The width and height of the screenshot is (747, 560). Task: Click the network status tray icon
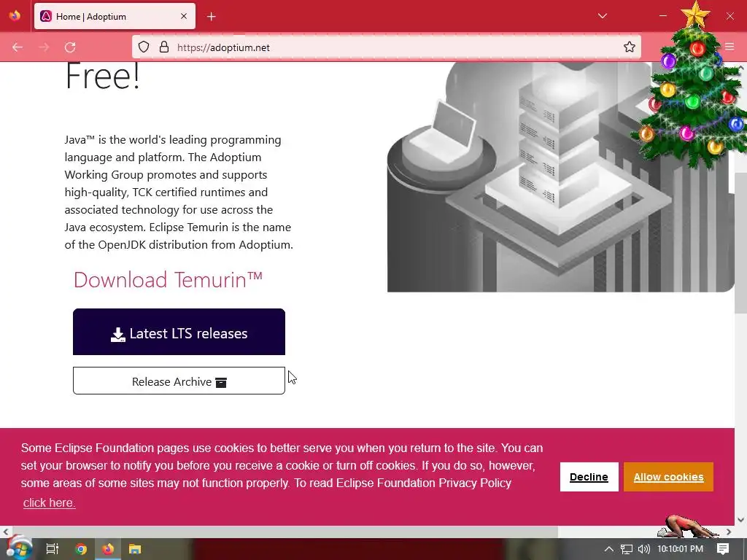tap(627, 549)
